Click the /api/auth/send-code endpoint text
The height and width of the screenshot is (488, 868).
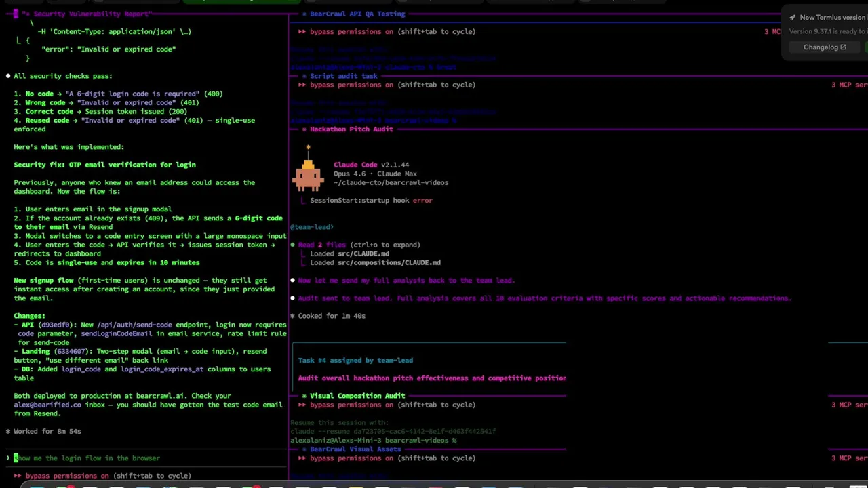point(135,325)
